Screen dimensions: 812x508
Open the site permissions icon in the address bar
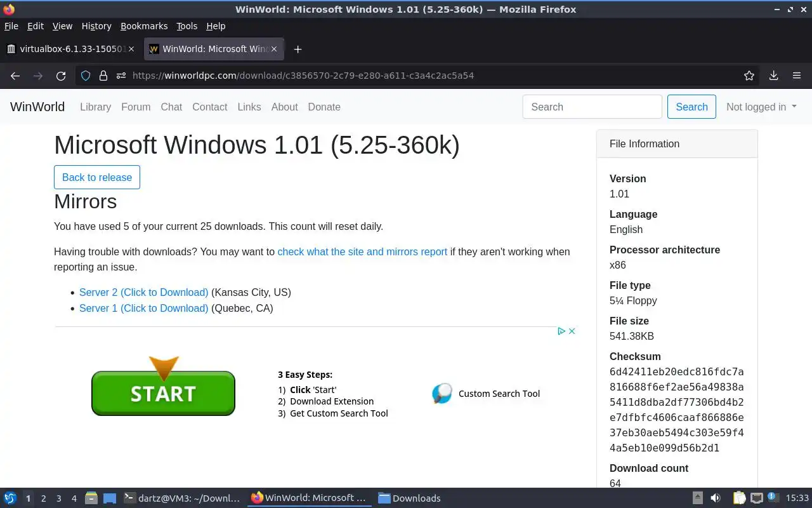(121, 76)
